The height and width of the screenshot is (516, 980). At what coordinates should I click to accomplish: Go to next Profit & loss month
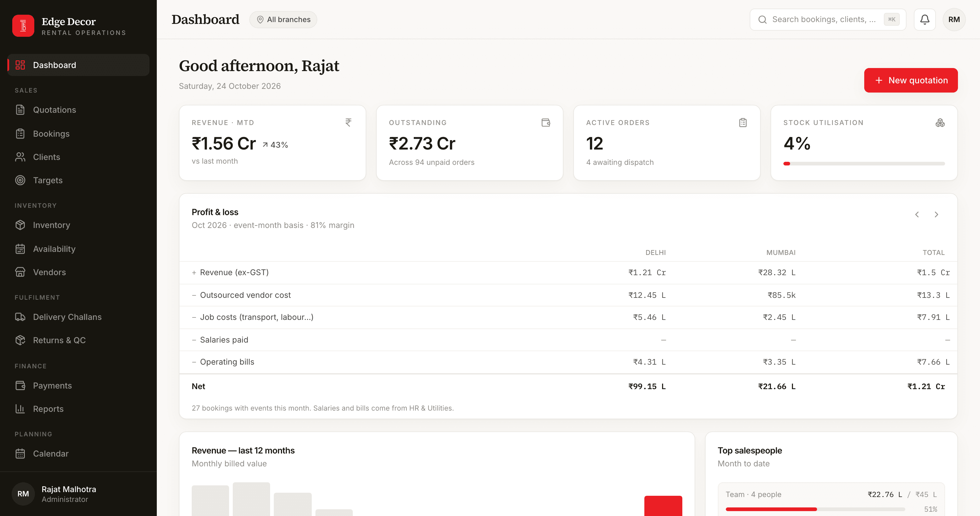[936, 214]
